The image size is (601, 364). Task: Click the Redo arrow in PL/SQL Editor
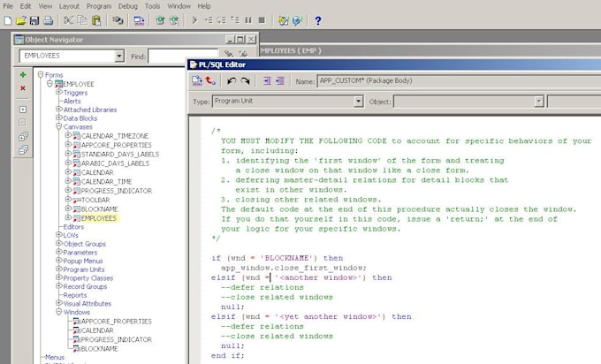pos(246,81)
